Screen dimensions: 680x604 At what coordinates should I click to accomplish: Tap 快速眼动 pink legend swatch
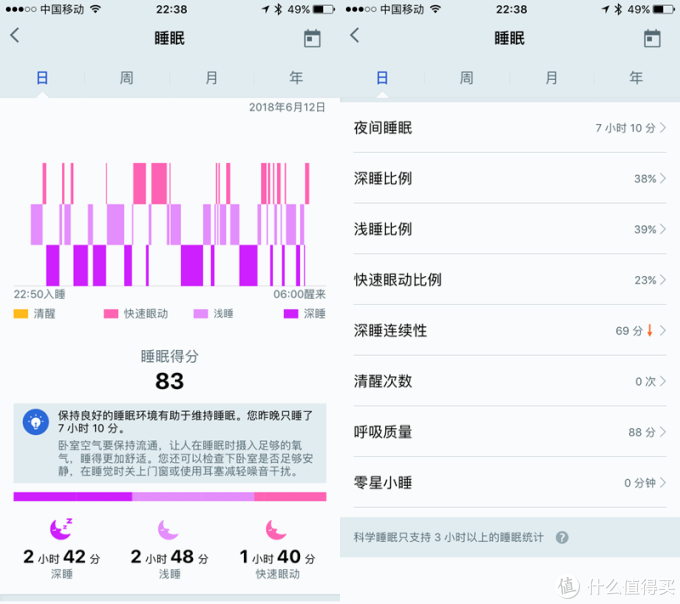coord(111,314)
